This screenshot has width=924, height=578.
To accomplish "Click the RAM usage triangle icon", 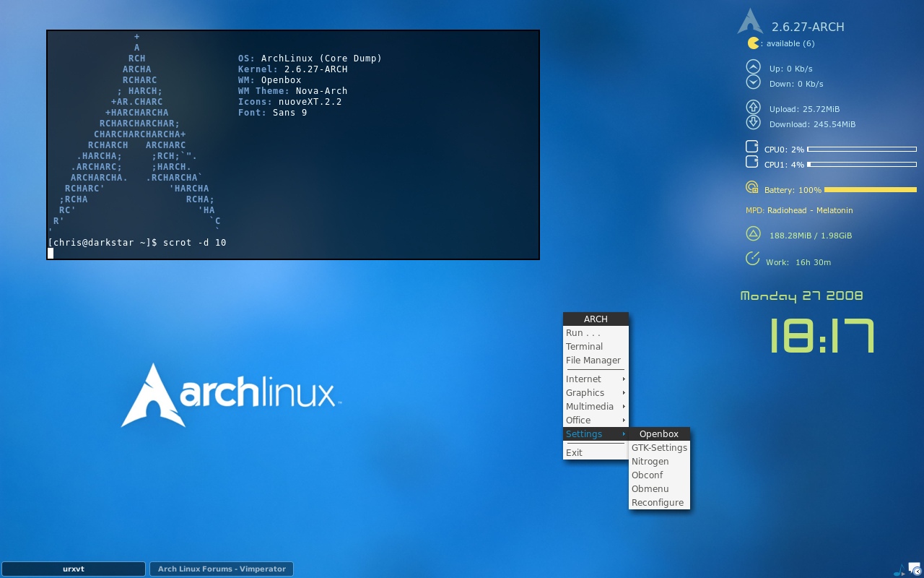I will [753, 233].
